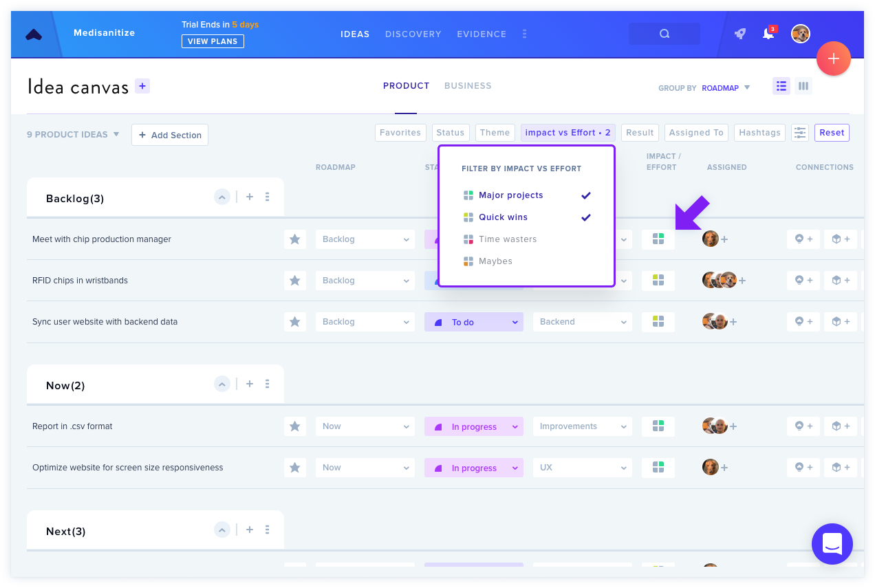Screen dimensions: 875x588
Task: Open the filter settings sliders icon
Action: click(x=799, y=133)
